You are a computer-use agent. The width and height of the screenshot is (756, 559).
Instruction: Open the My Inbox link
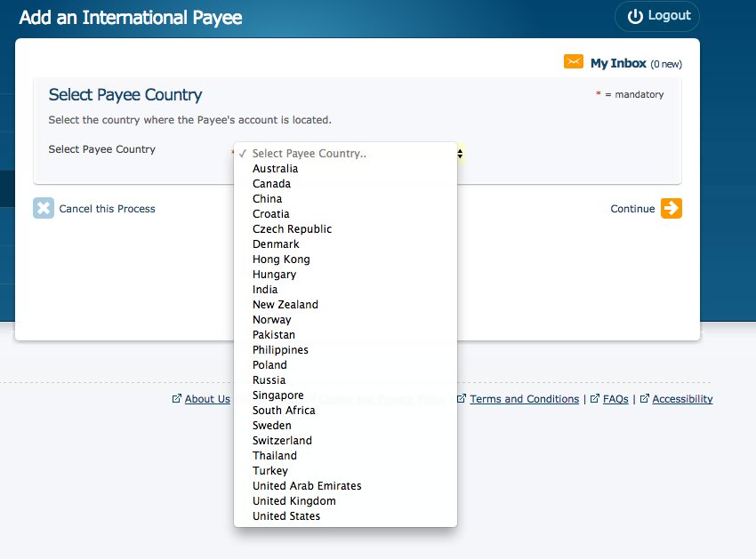(618, 63)
